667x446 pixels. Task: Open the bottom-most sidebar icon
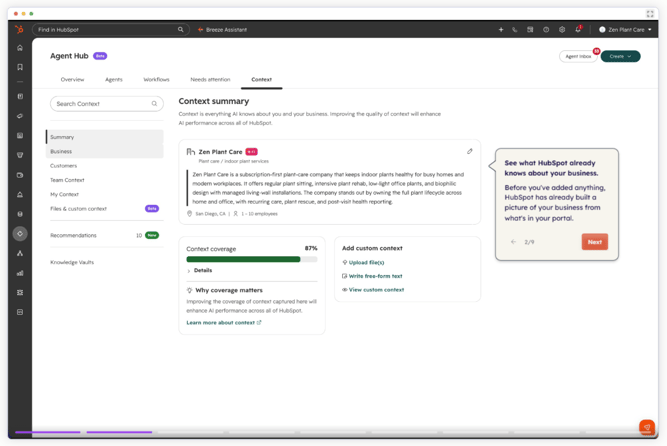20,312
